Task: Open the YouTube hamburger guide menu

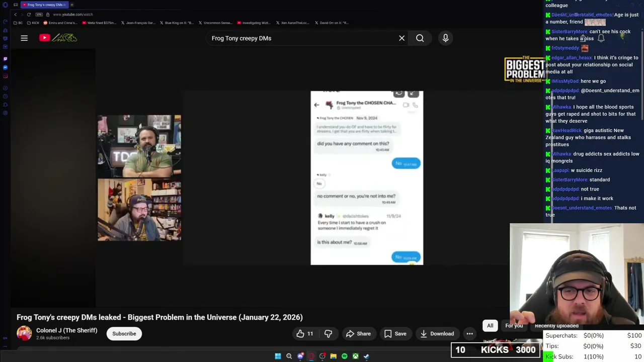Action: [x=24, y=38]
